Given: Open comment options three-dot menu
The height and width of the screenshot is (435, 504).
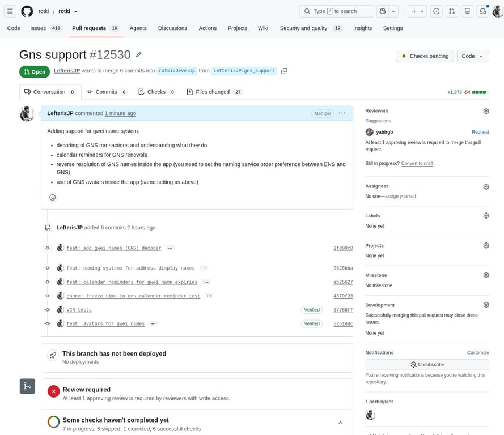Looking at the screenshot, I should coord(342,113).
